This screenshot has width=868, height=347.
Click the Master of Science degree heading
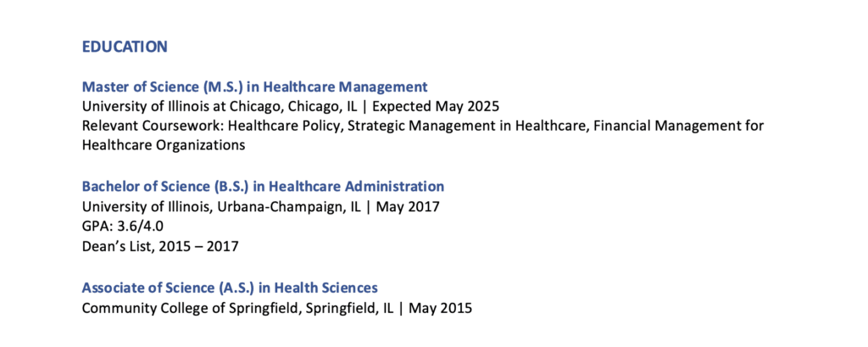coord(254,87)
